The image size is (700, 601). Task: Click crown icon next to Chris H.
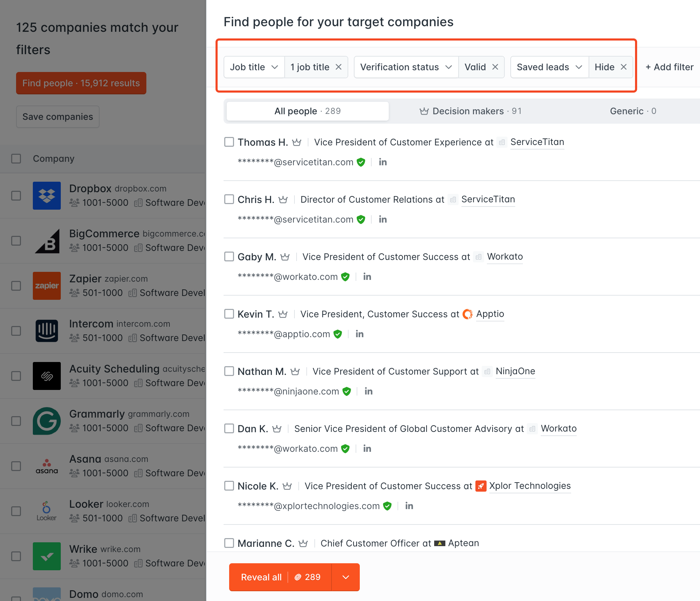(283, 200)
